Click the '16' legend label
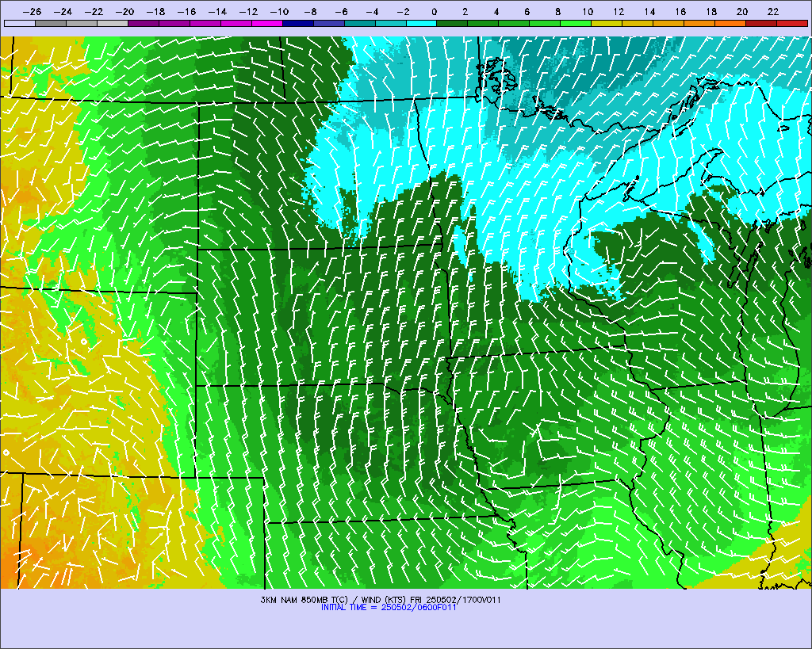This screenshot has width=812, height=649. tap(680, 12)
